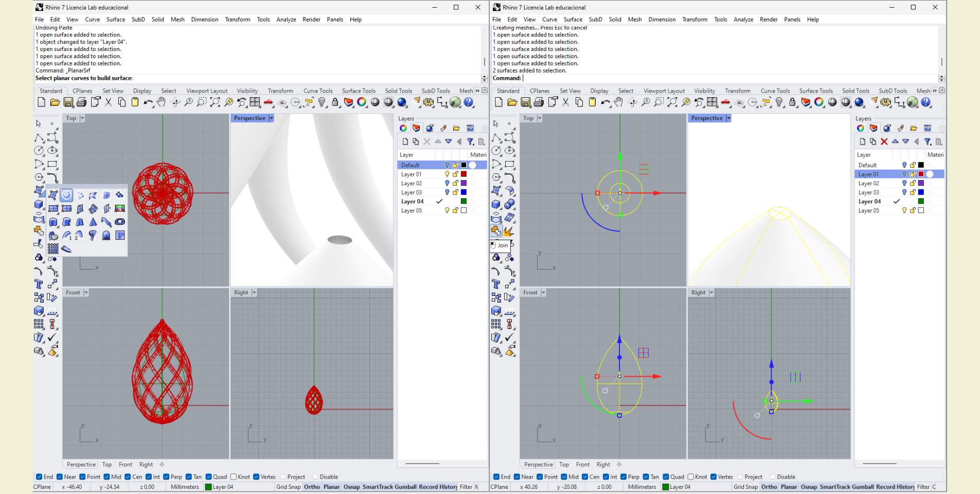Enable the Knot osnap checkbox in the left window
This screenshot has height=494, width=980.
pyautogui.click(x=234, y=477)
